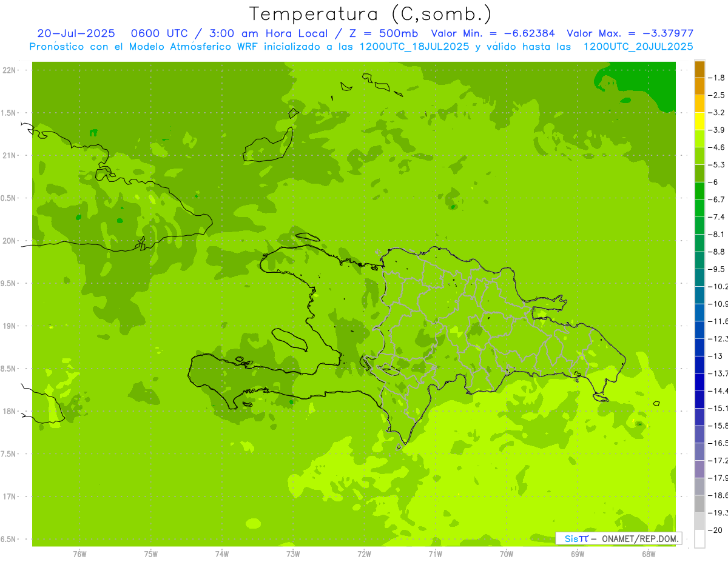The image size is (728, 562).
Task: Click the '-1.8' colorbar value
Action: pos(716,78)
